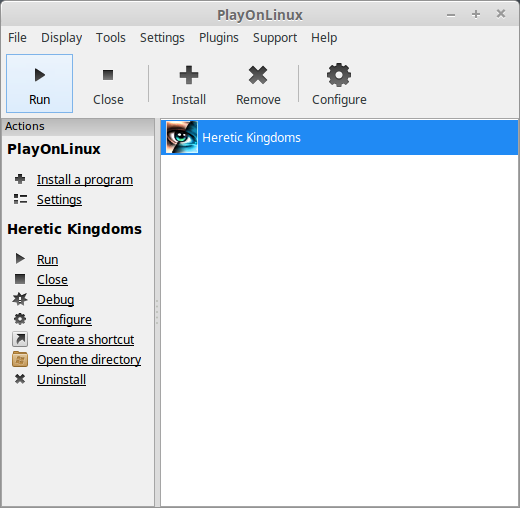This screenshot has height=508, width=520.
Task: Click the Install a program link
Action: pos(85,180)
